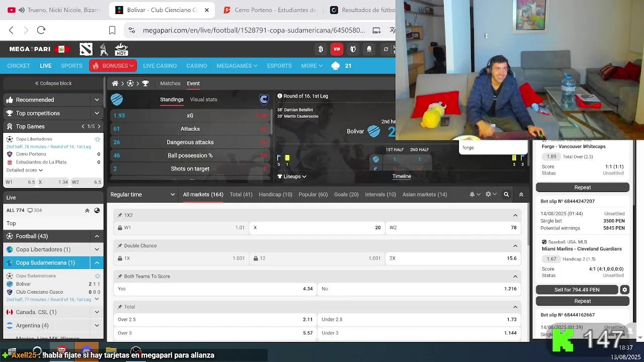Open the header notifications bell
This screenshot has height=362, width=644.
coord(369,49)
